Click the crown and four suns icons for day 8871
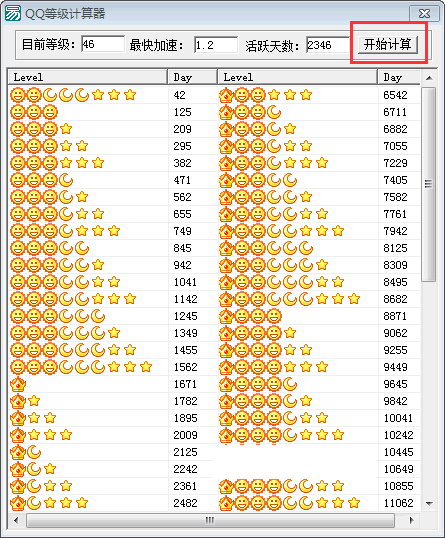Image resolution: width=445 pixels, height=538 pixels. pos(250,316)
